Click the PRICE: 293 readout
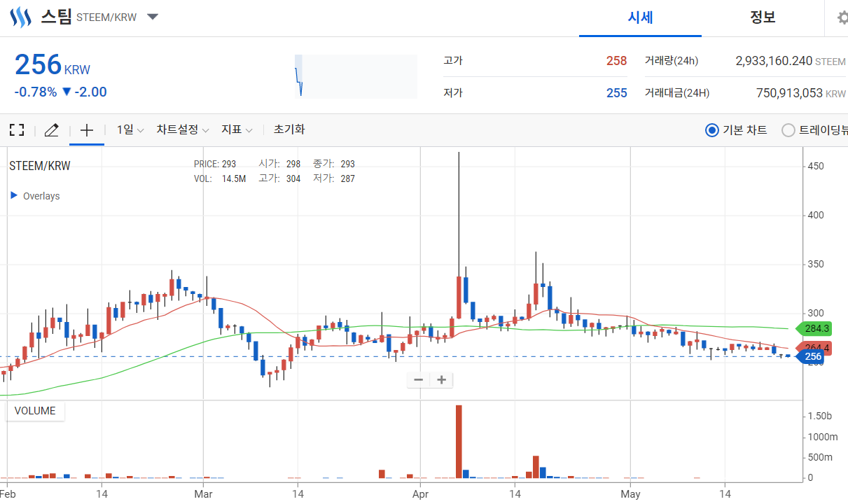This screenshot has height=504, width=848. (x=215, y=164)
